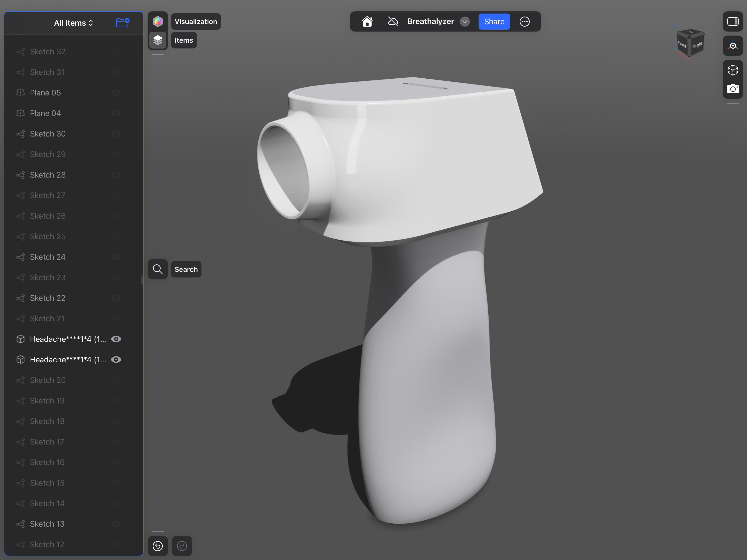Toggle visibility of Plane 05
The width and height of the screenshot is (747, 560).
point(116,92)
